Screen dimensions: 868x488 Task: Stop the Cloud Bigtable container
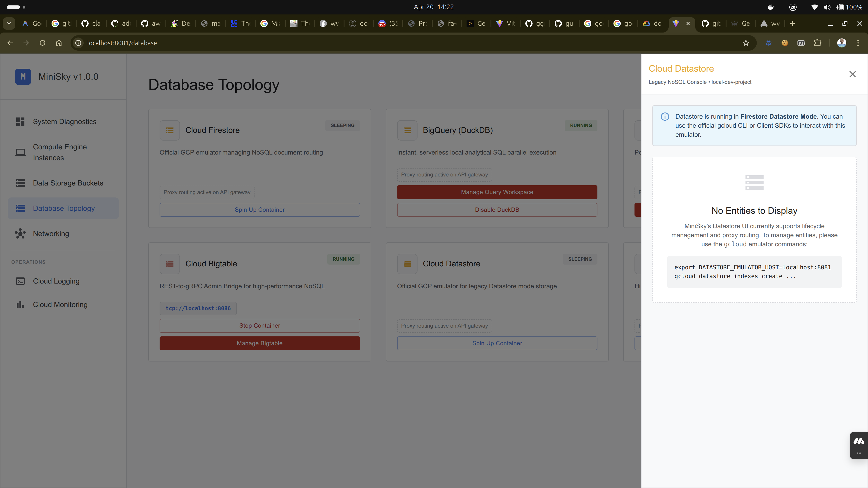pos(259,325)
